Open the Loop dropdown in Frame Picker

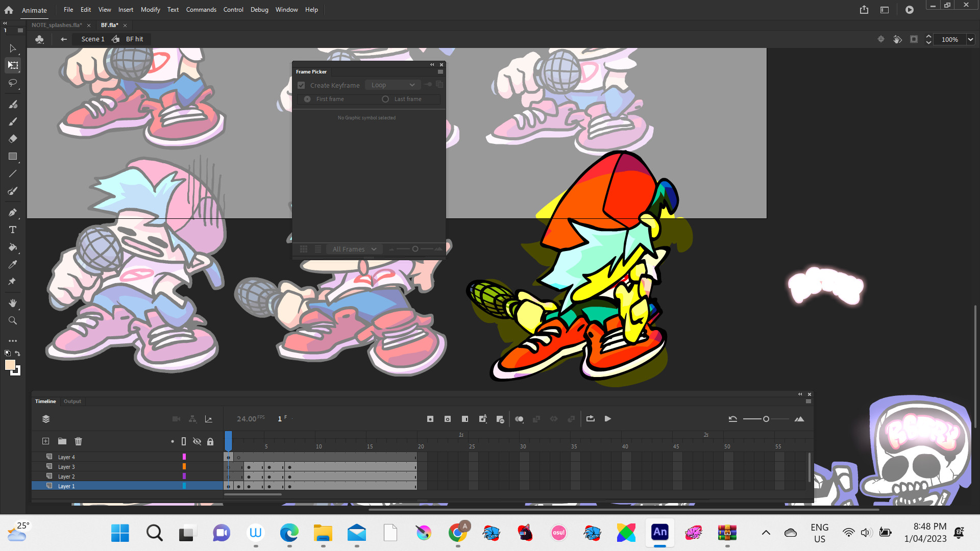point(393,85)
